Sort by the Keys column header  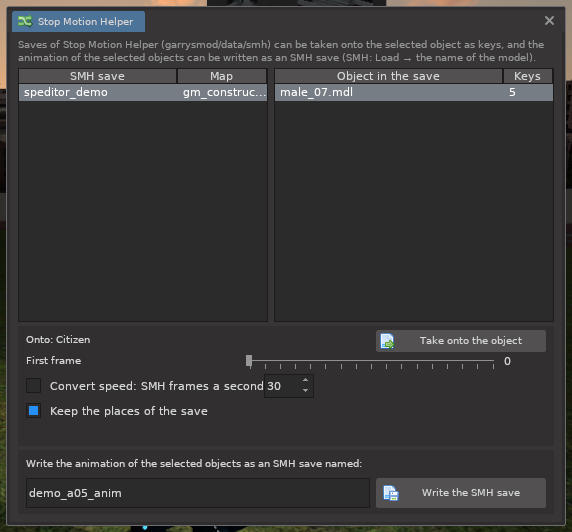[527, 76]
